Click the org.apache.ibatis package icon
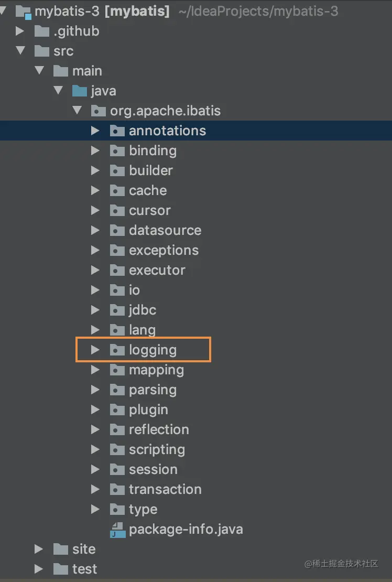The height and width of the screenshot is (582, 392). tap(99, 111)
